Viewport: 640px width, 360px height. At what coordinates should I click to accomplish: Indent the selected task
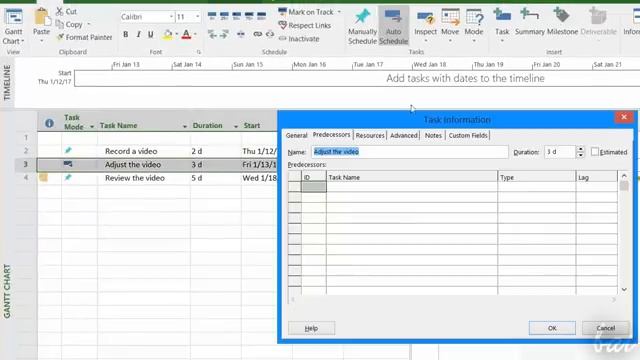[x=224, y=35]
